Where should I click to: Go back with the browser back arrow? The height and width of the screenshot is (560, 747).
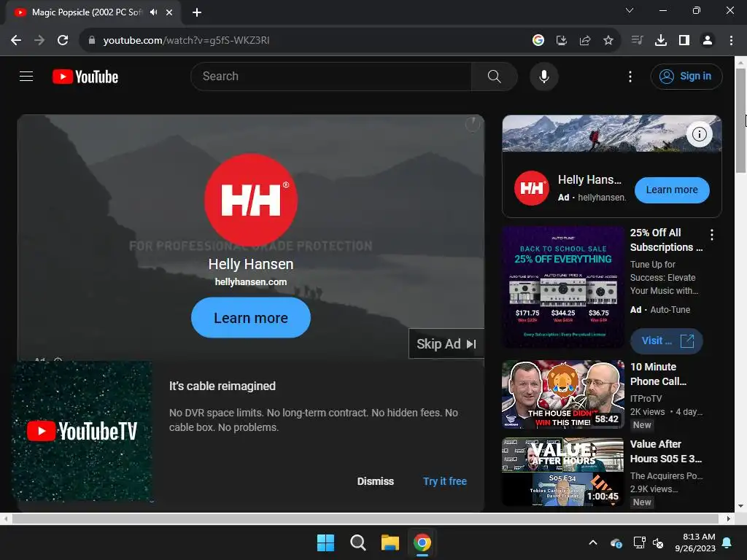tap(16, 40)
